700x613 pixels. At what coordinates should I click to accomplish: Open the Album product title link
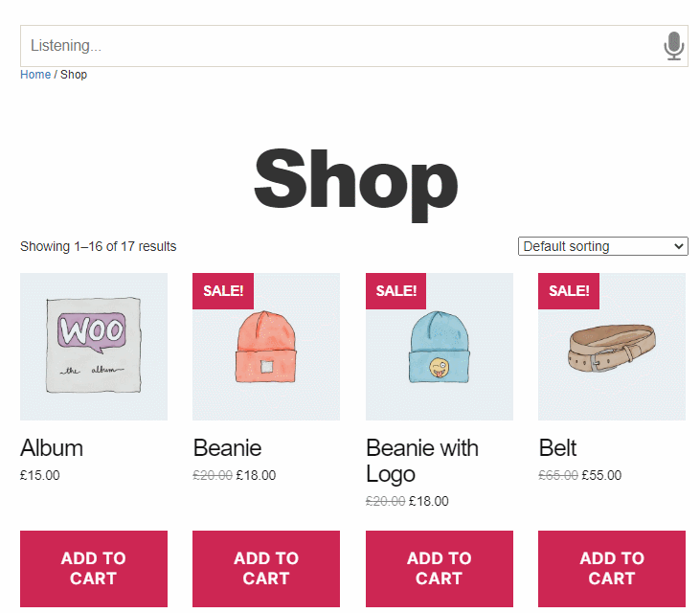point(52,448)
